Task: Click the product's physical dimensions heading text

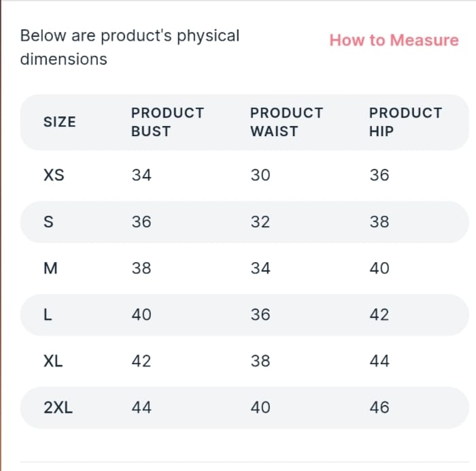Action: (x=129, y=47)
